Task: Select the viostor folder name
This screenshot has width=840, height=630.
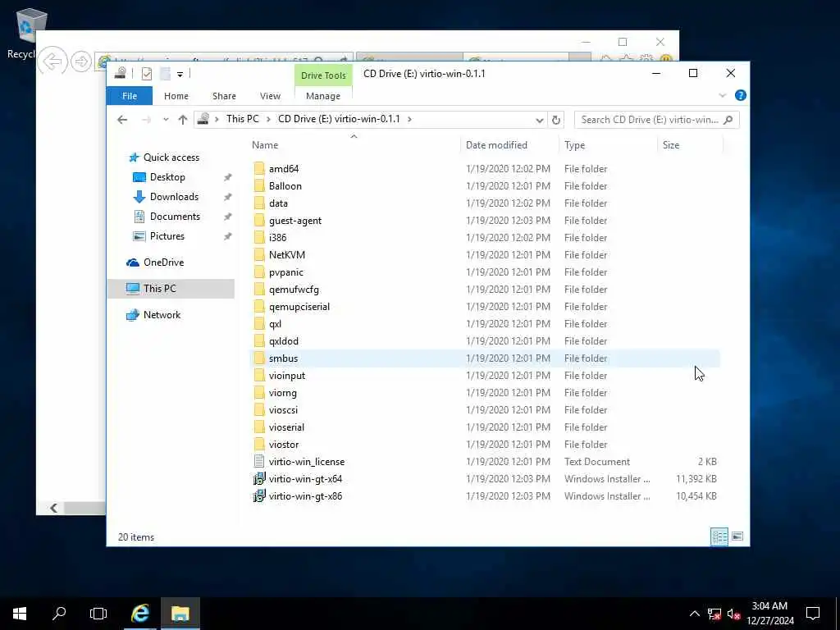Action: pyautogui.click(x=284, y=444)
